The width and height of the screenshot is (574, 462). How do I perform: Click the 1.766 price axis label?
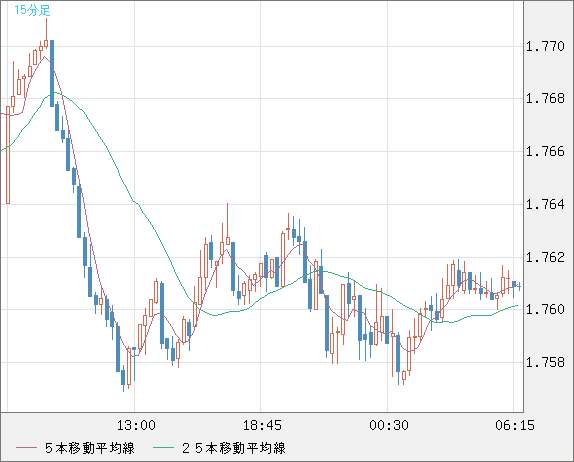pos(545,151)
